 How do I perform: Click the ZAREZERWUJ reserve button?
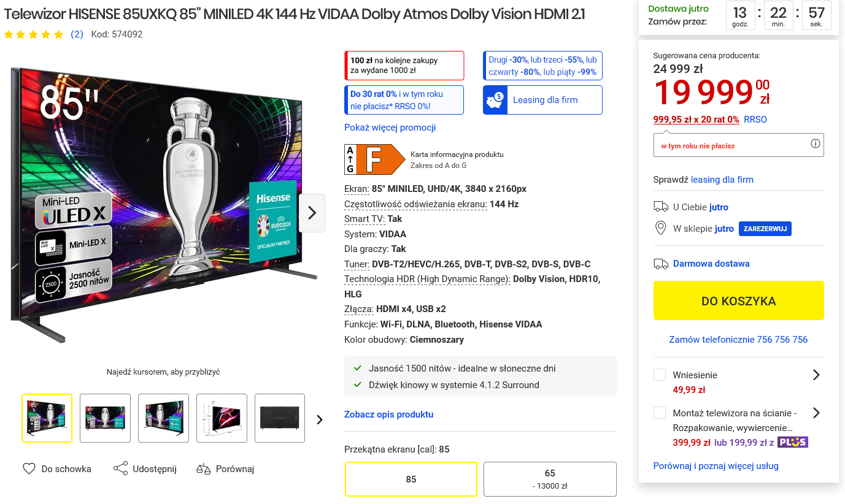[x=765, y=229]
